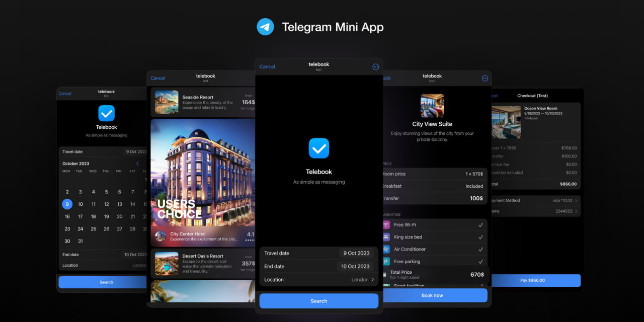Click the Book now button
Image resolution: width=644 pixels, height=322 pixels.
[435, 295]
